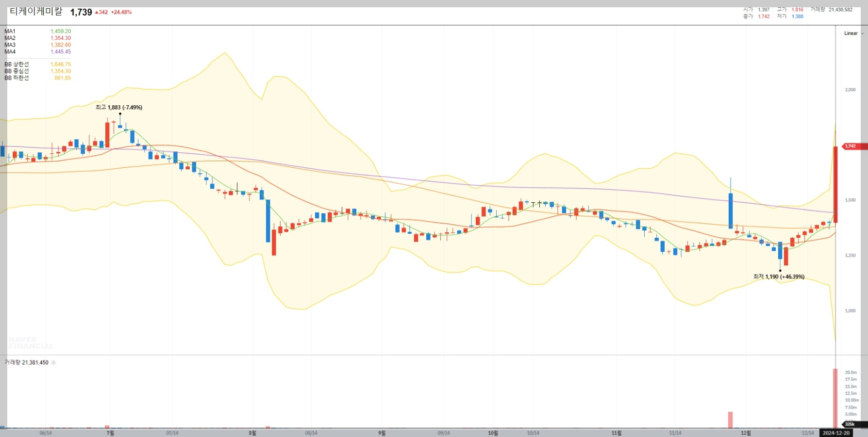The height and width of the screenshot is (437, 868).
Task: Click the 12월 date axis label
Action: 746,433
